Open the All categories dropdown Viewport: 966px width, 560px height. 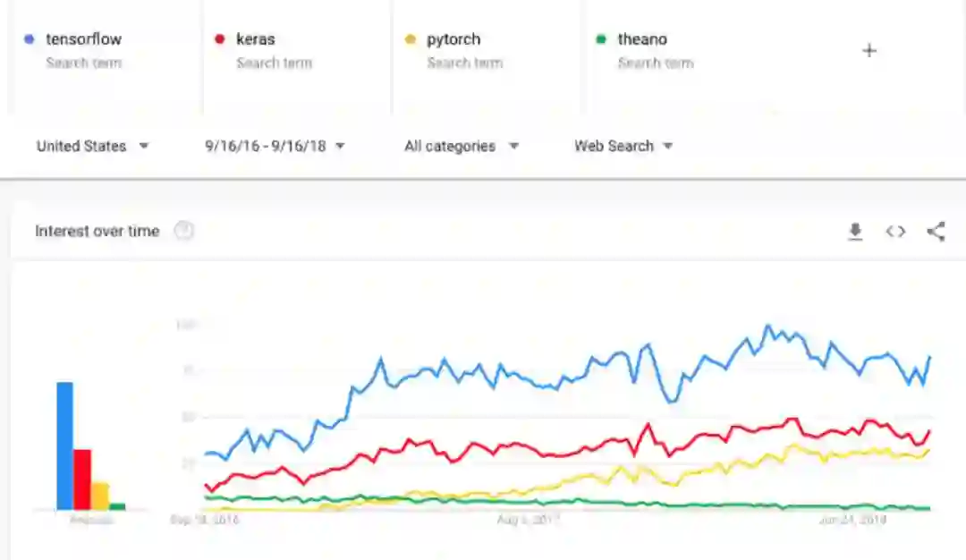[x=461, y=146]
